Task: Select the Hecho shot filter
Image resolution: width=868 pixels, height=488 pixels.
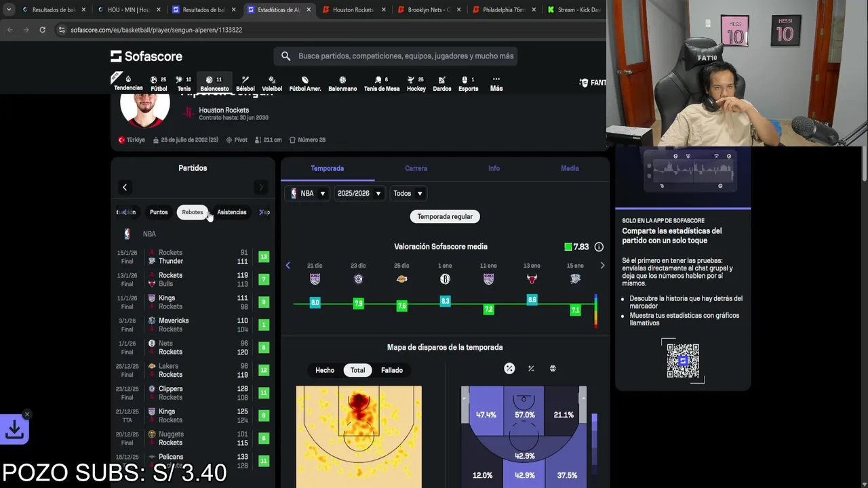Action: click(325, 370)
